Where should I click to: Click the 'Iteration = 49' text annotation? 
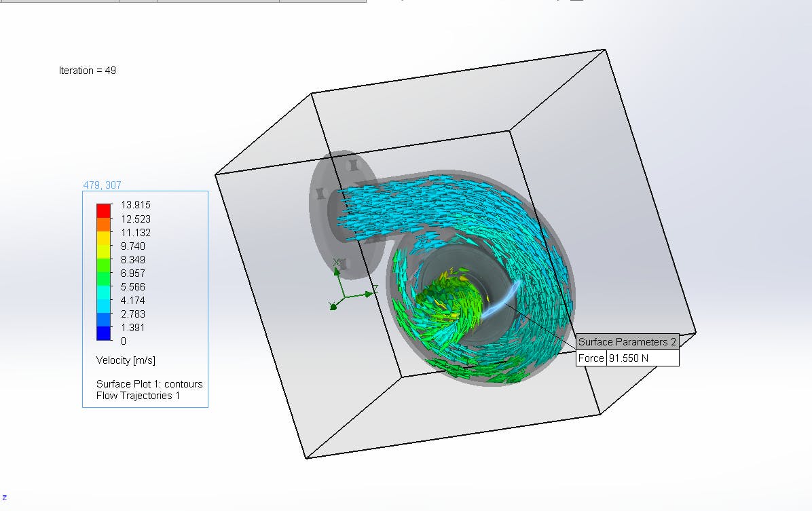tap(88, 71)
